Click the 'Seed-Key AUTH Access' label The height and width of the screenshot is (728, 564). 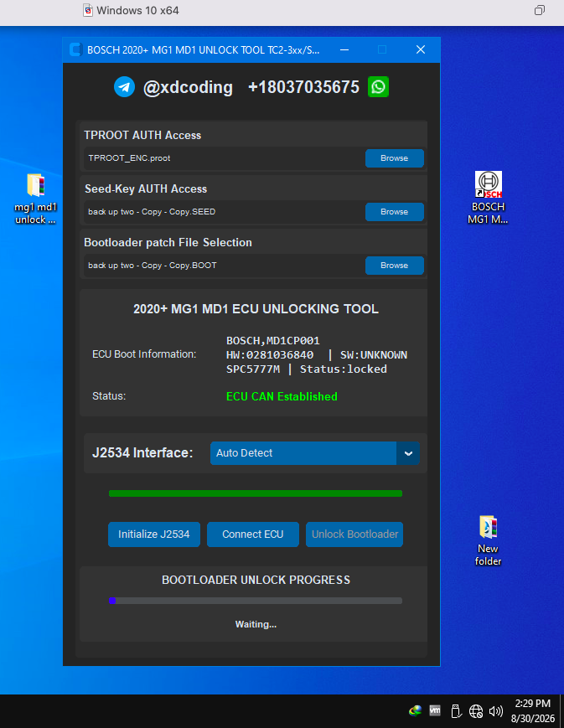point(146,189)
